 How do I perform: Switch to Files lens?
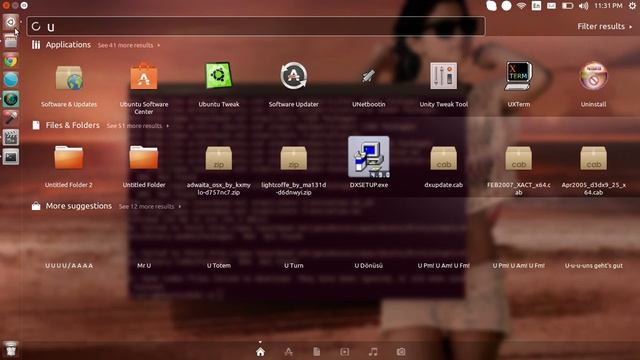[317, 352]
